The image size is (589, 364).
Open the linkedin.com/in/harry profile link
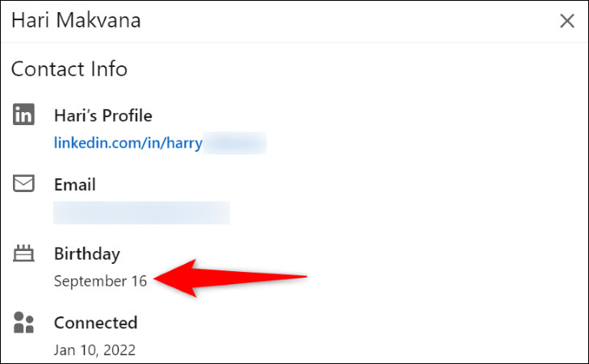(x=127, y=144)
